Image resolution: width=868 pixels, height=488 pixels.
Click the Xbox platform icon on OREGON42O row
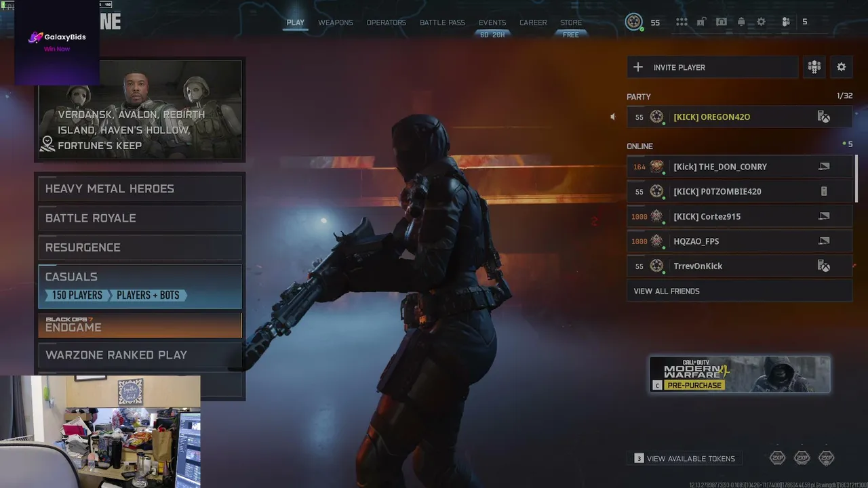coord(824,117)
